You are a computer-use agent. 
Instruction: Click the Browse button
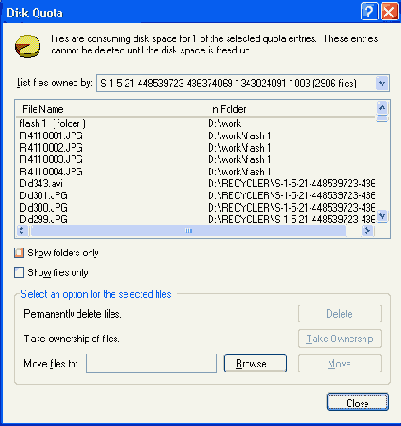tap(255, 363)
